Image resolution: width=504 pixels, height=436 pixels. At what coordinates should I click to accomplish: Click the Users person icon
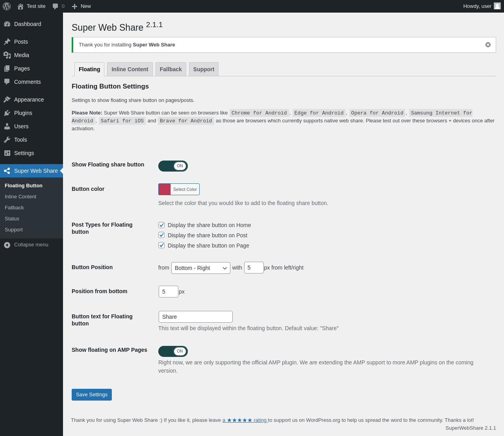pos(7,126)
